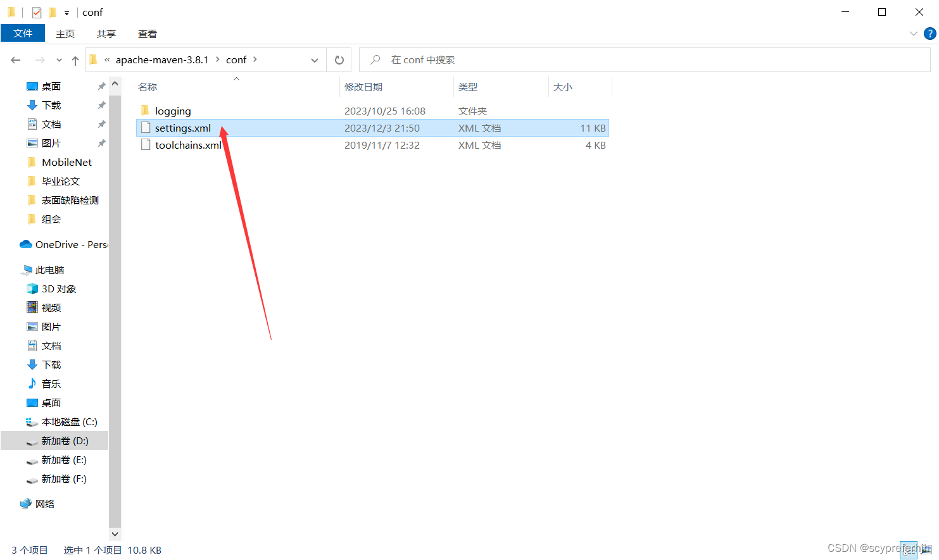Focus the 在 conf 中搜索 search box
This screenshot has width=939, height=560.
(645, 60)
